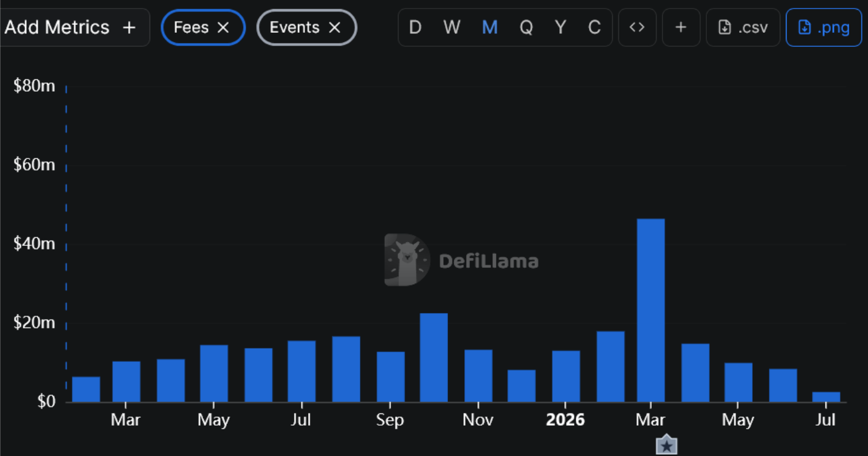868x456 pixels.
Task: Click the star event marker below Mar
Action: click(667, 446)
